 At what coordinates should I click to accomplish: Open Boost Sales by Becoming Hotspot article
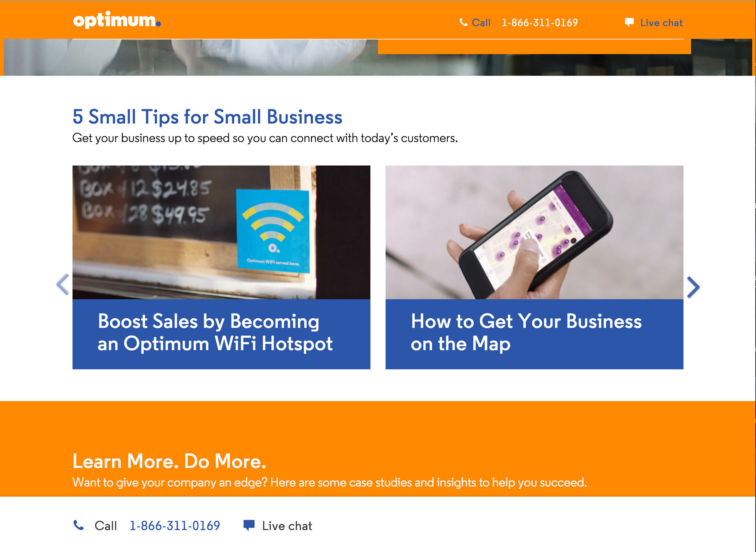point(215,332)
